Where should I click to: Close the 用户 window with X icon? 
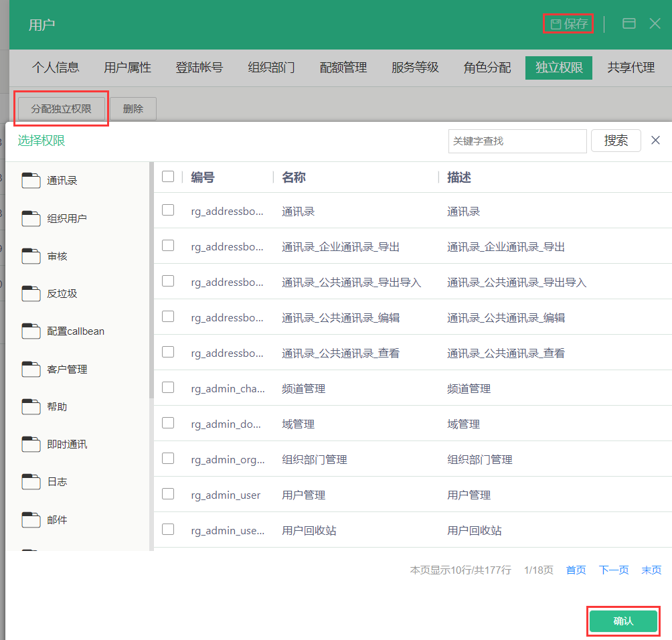coord(655,23)
